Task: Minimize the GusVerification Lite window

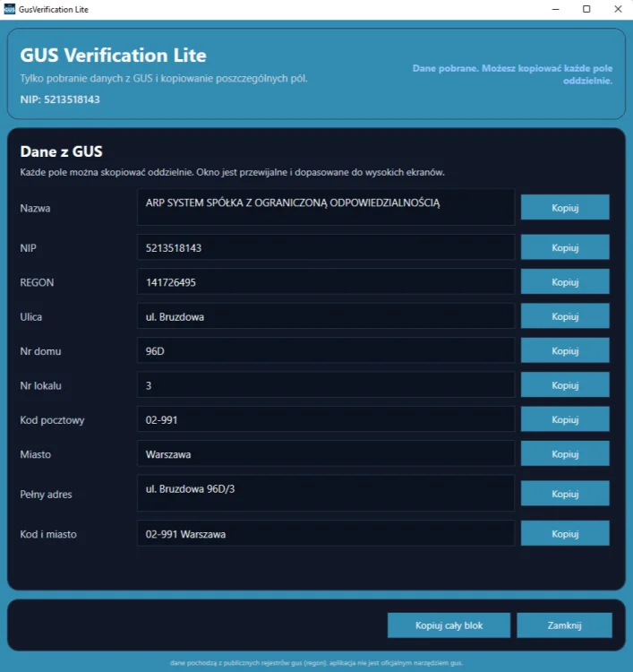Action: point(555,9)
